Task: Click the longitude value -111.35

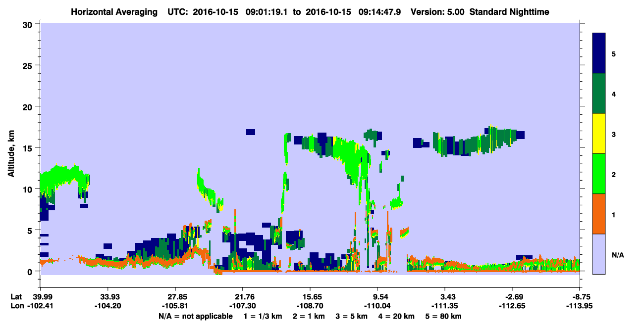Action: [x=445, y=306]
